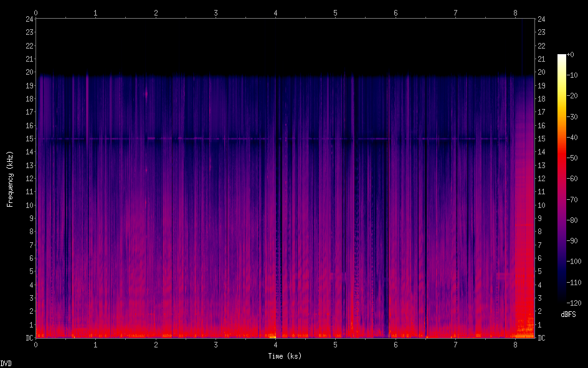The width and height of the screenshot is (588, 368).
Task: Click the DVD text in the bottom-left corner
Action: click(6, 363)
